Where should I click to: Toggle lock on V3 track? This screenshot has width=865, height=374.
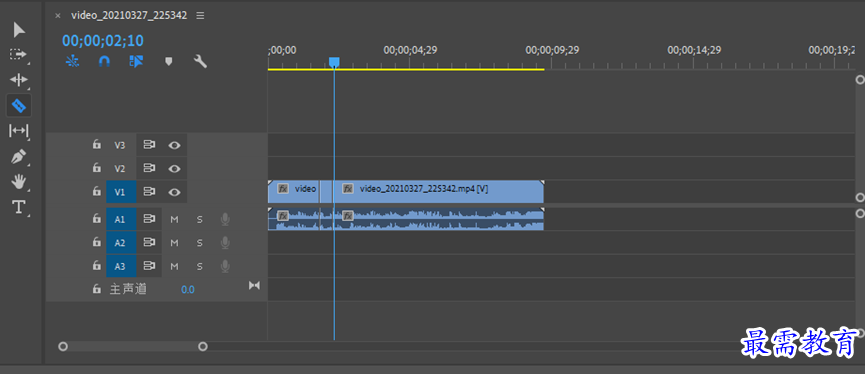pos(97,145)
